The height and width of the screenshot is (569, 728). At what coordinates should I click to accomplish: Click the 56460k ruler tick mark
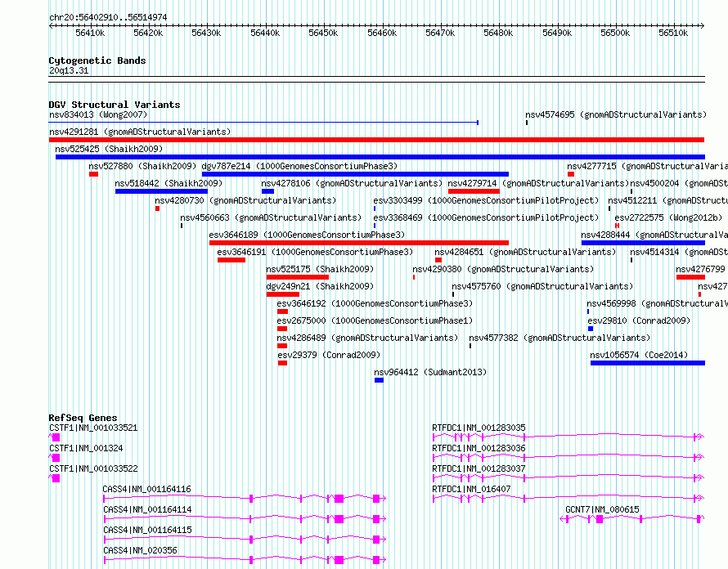[382, 26]
